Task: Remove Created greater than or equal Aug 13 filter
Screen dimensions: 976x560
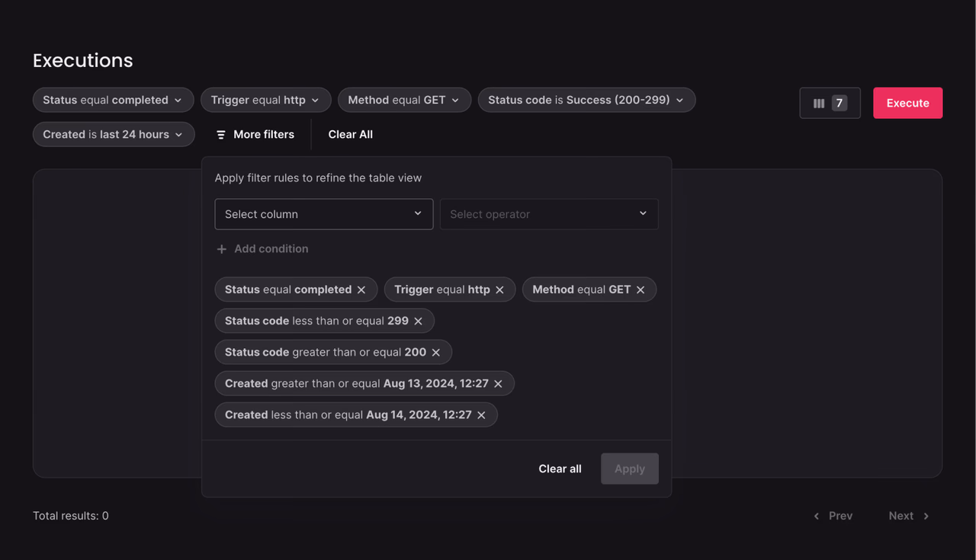Action: [499, 383]
